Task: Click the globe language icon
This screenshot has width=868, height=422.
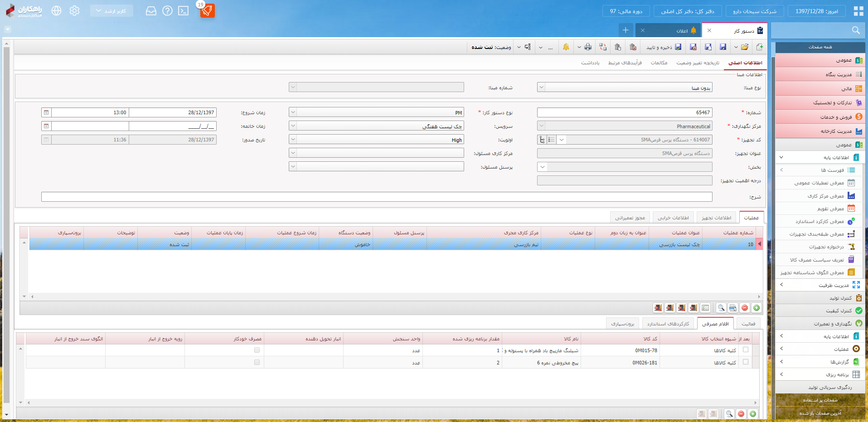Action: tap(56, 11)
